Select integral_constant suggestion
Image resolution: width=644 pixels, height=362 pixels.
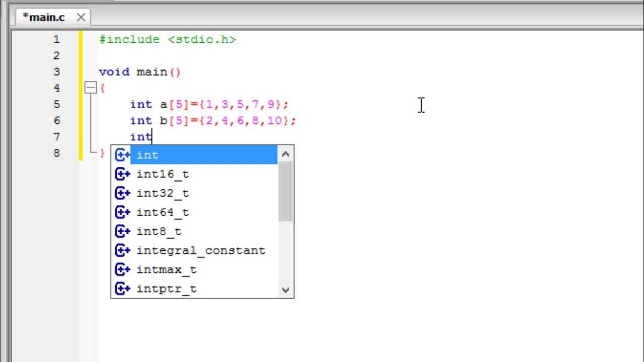[x=201, y=250]
